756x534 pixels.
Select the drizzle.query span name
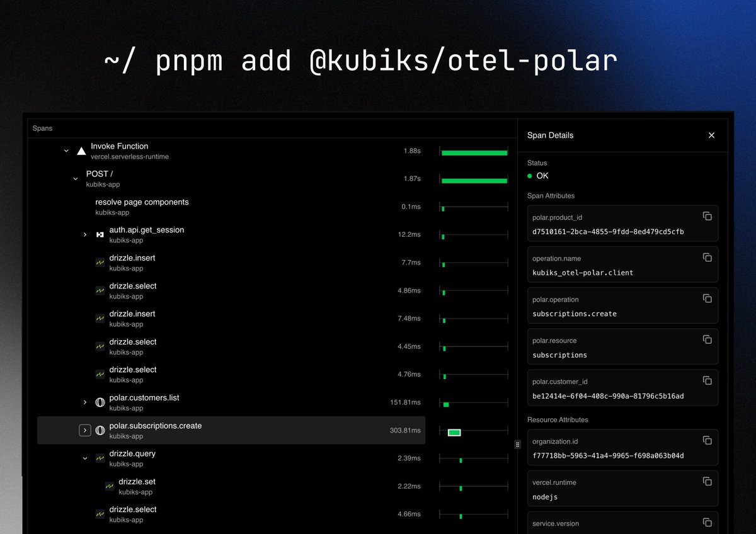click(132, 453)
